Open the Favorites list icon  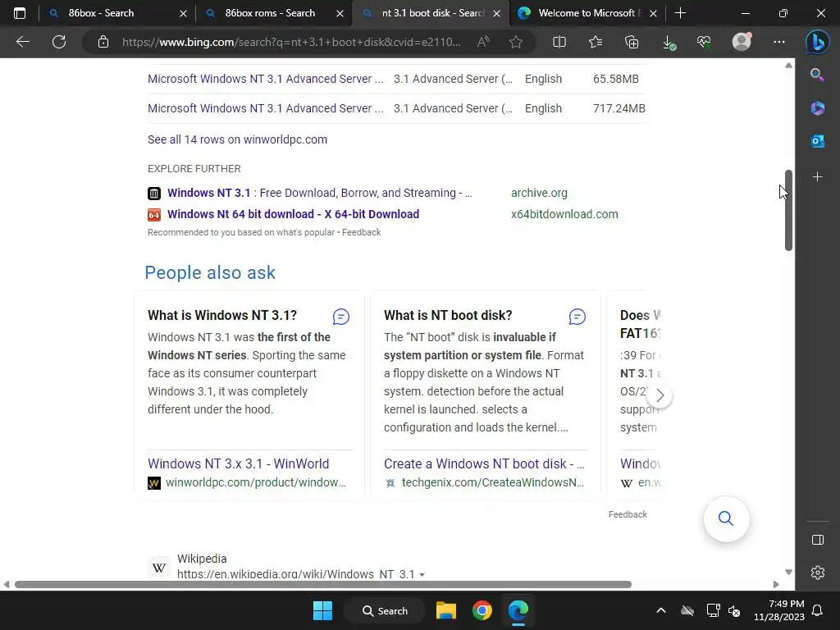[596, 42]
